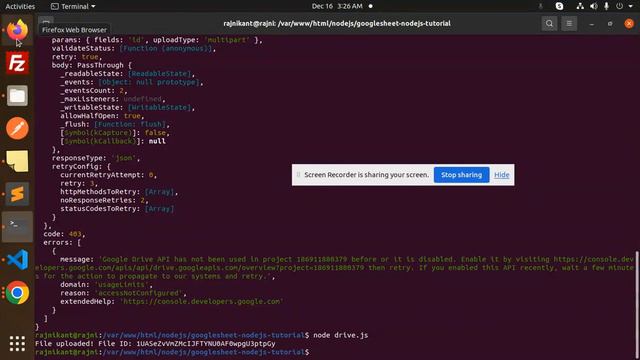Open the Terminal app menu dropdown

(73, 6)
